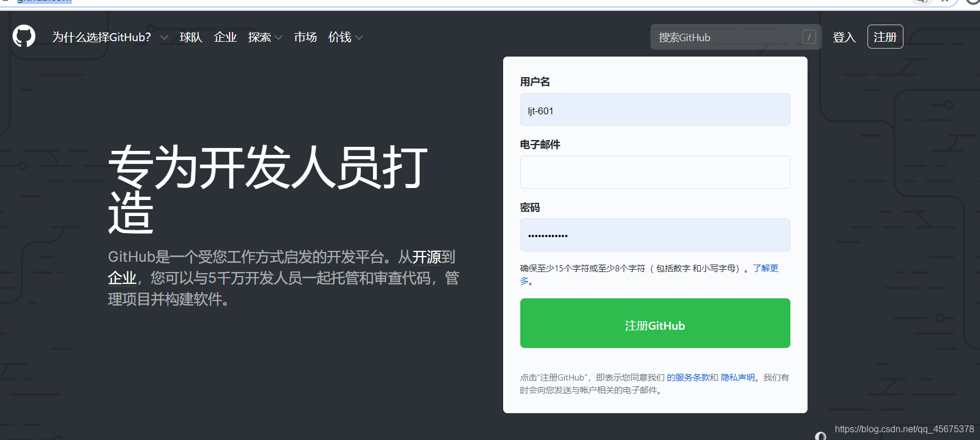Open the 了解更多 password help link
980x440 pixels.
click(765, 268)
